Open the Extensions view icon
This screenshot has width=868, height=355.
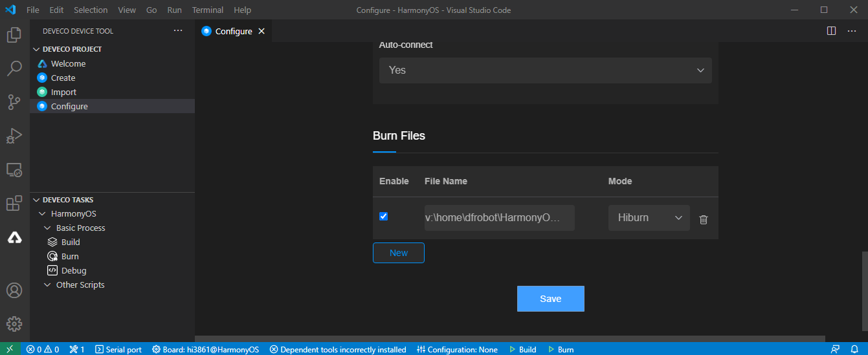pos(14,204)
